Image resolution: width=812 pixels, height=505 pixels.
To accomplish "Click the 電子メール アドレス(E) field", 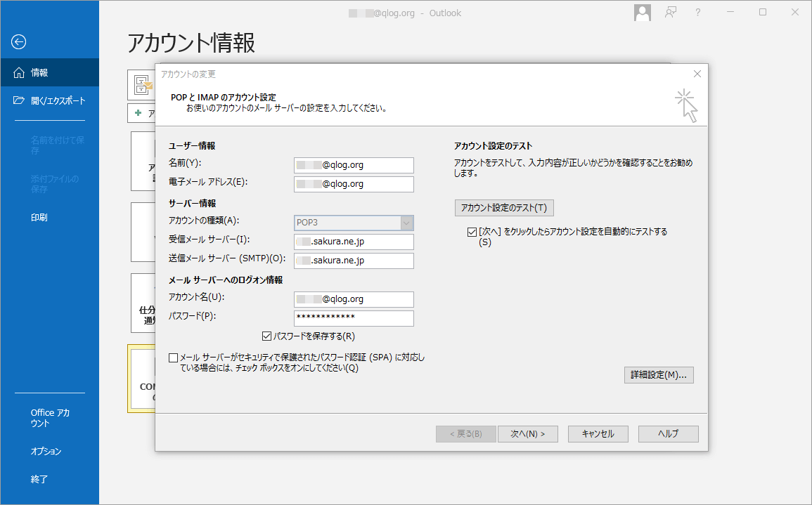I will 354,184.
